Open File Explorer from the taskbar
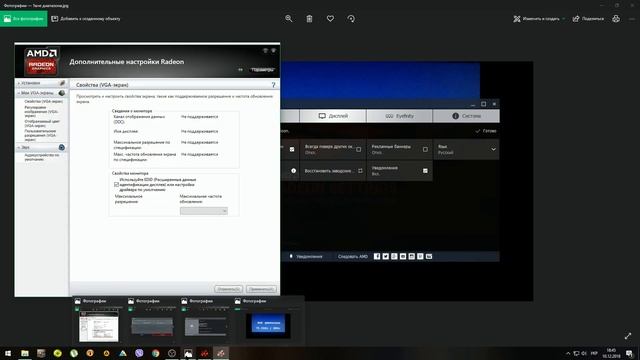 click(x=25, y=353)
